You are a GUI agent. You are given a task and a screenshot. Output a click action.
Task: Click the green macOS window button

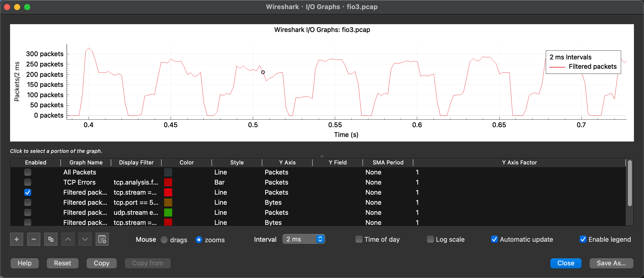(27, 7)
